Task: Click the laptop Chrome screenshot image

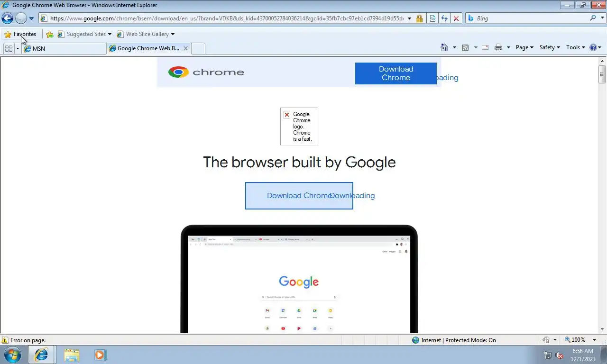Action: [x=299, y=279]
